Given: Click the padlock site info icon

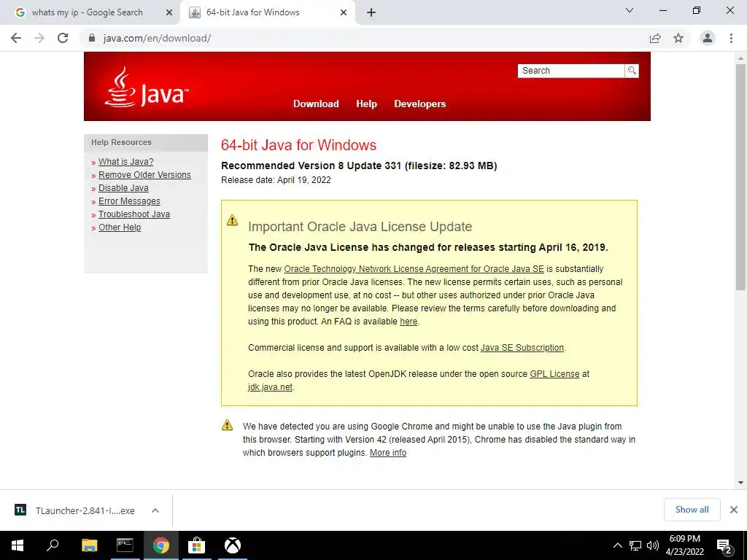Looking at the screenshot, I should 92,38.
